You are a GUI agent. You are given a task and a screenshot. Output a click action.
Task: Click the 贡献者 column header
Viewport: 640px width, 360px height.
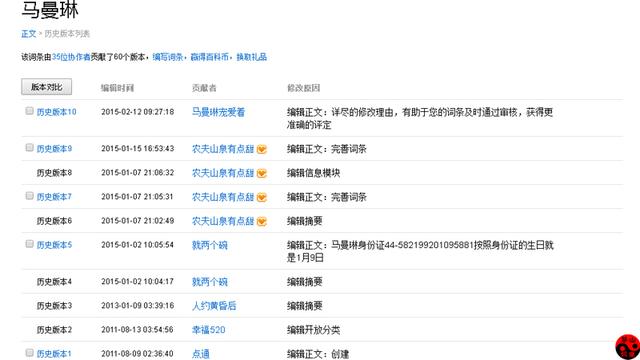204,88
